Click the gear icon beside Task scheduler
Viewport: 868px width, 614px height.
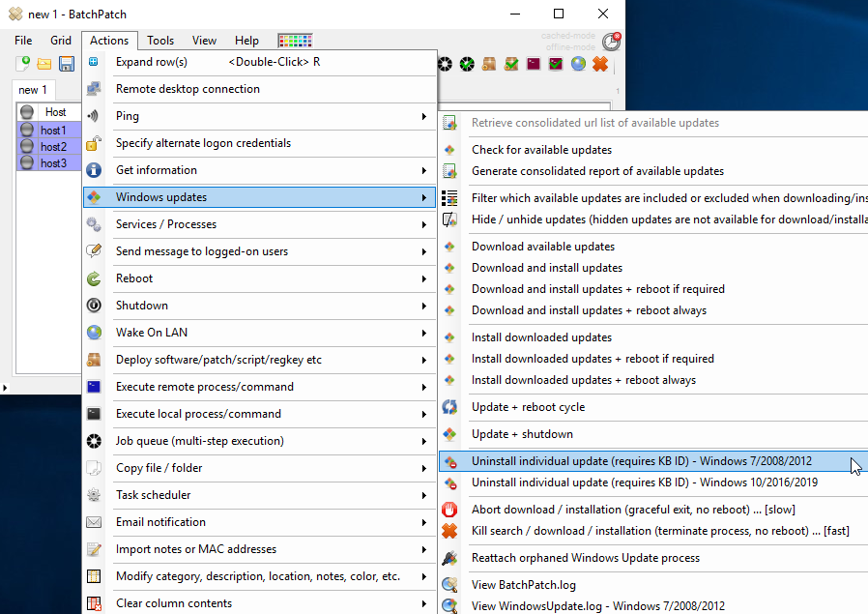(94, 495)
